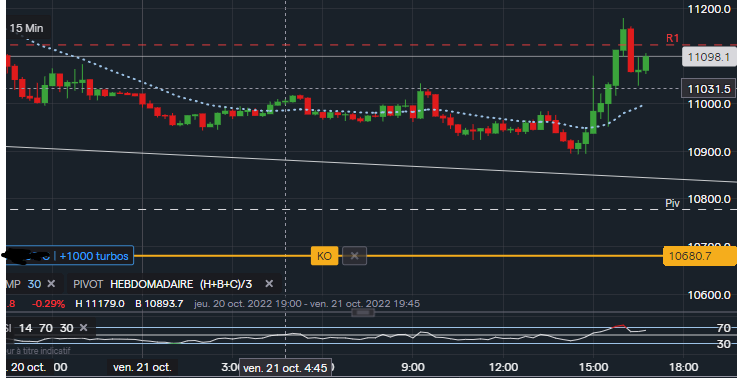Click the 10600.0 price axis label
This screenshot has height=378, width=737.
click(709, 295)
